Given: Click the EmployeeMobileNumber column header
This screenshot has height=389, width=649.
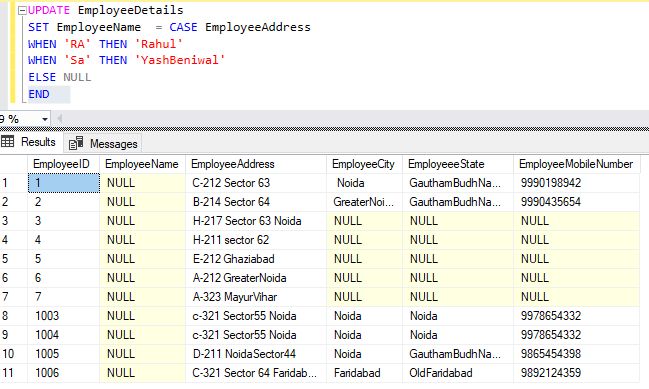Looking at the screenshot, I should [577, 164].
